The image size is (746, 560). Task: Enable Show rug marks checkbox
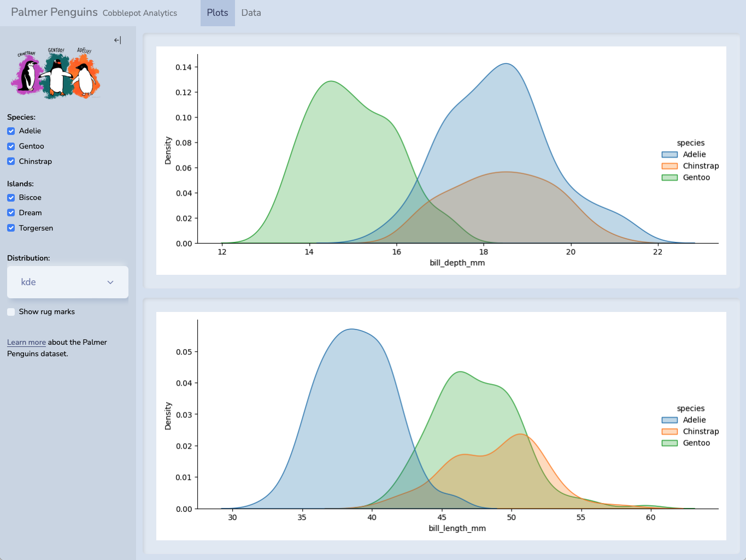click(x=11, y=312)
